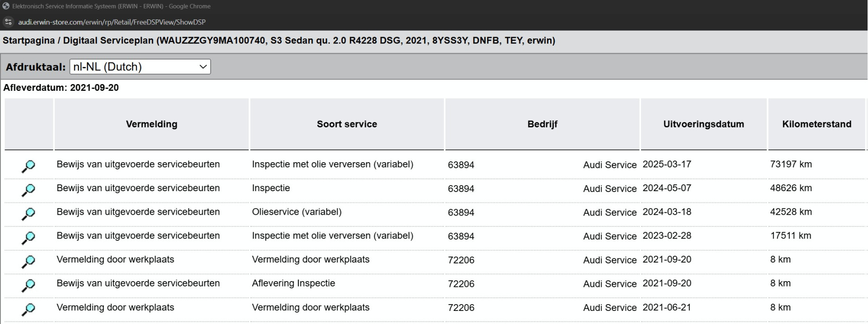This screenshot has width=868, height=324.
Task: Click Vermelding door werkplaats in 2021-06-21 row
Action: 115,307
